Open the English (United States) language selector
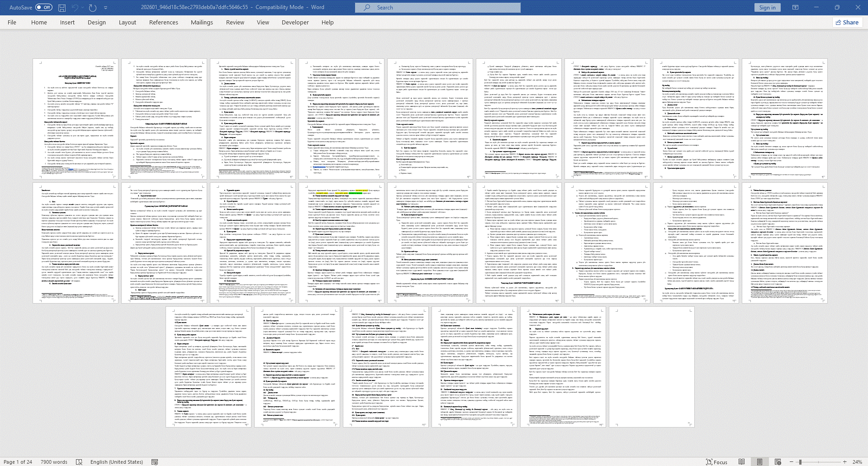868x466 pixels. (116, 462)
